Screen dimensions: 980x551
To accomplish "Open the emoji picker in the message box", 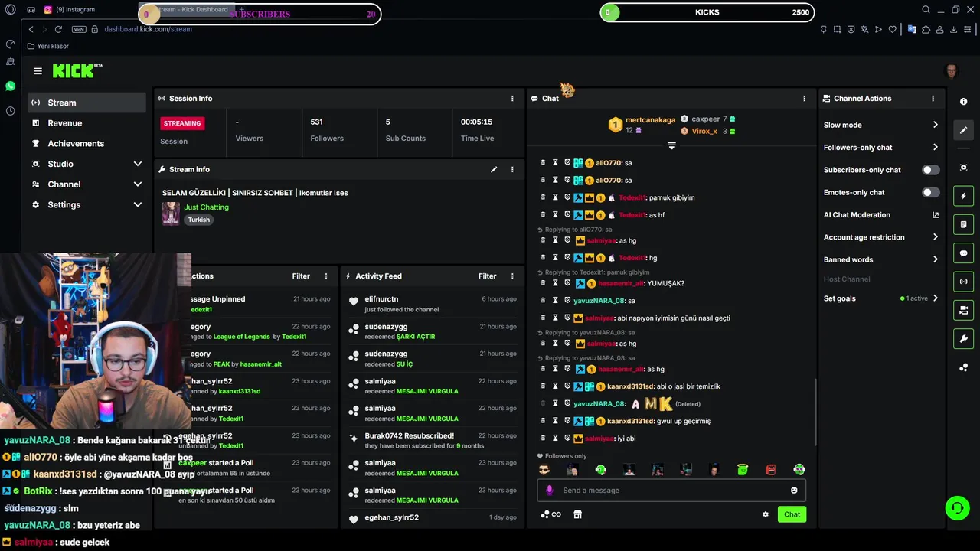I will point(794,491).
